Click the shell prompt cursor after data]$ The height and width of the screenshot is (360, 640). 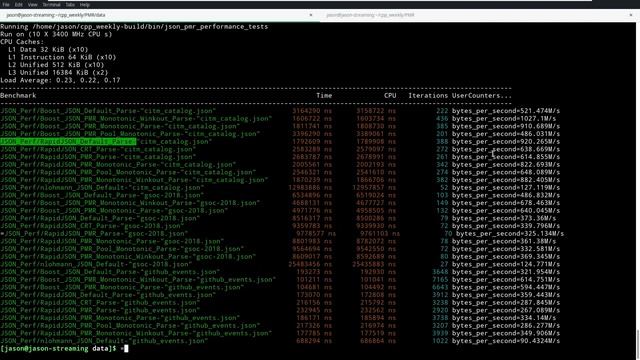[x=126, y=349]
